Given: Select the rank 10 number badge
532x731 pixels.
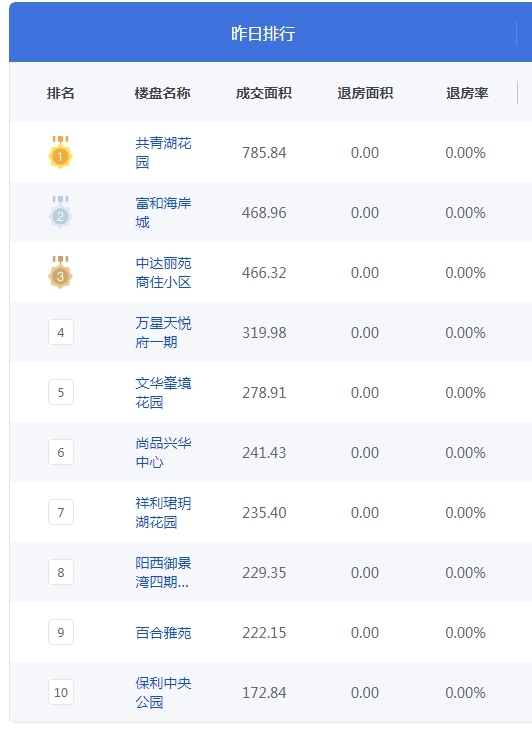Looking at the screenshot, I should [x=61, y=692].
